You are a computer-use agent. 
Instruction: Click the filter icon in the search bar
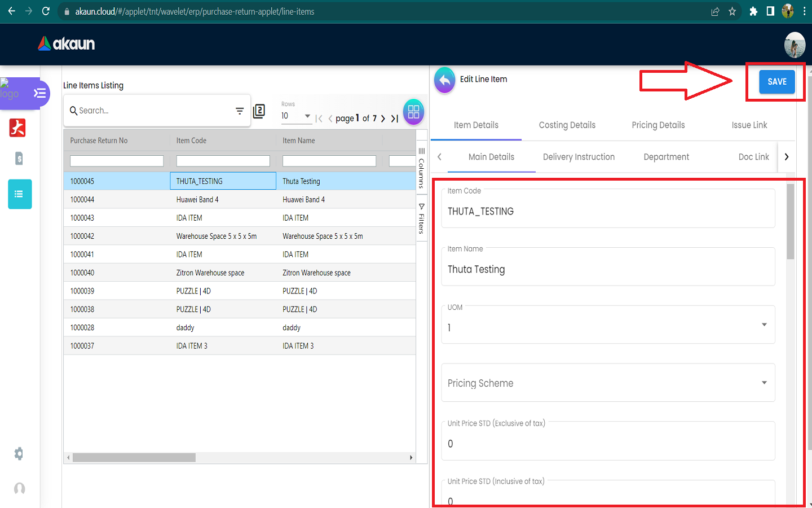click(240, 111)
